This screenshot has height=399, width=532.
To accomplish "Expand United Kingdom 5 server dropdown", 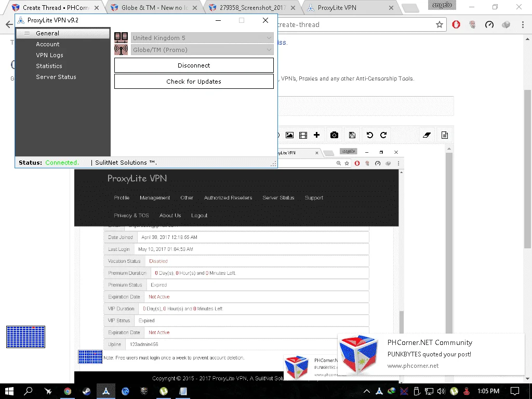I will click(x=202, y=37).
